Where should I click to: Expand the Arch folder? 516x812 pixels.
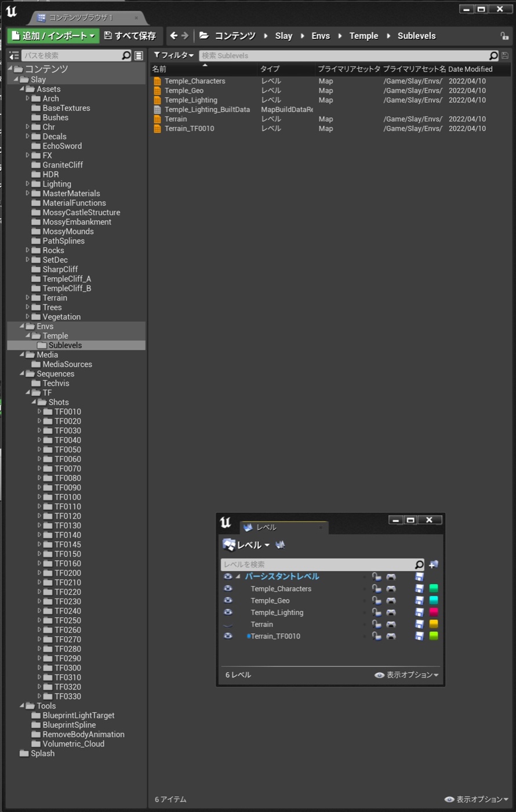[x=28, y=99]
